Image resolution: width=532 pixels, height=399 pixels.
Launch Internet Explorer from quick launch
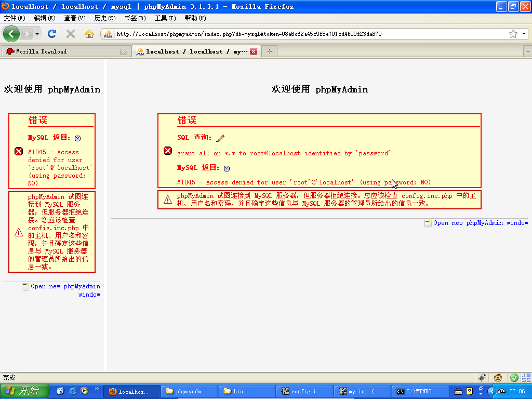coord(72,391)
